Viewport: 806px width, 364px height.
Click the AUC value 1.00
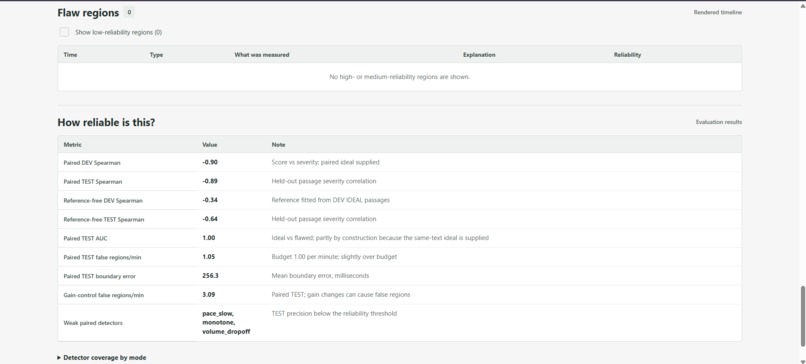pyautogui.click(x=209, y=238)
